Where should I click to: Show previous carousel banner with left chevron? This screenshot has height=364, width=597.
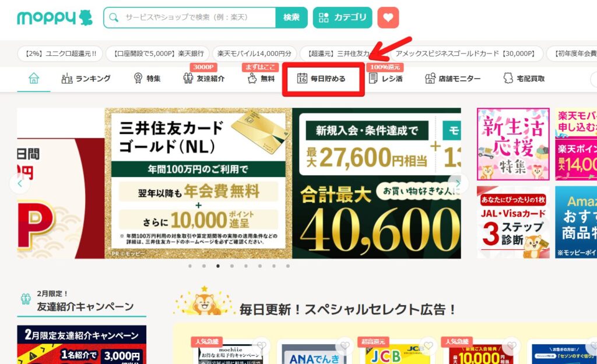(20, 183)
